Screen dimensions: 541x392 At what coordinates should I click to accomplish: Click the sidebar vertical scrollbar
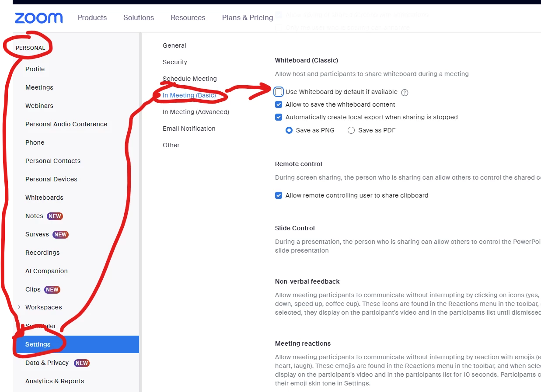[140, 212]
